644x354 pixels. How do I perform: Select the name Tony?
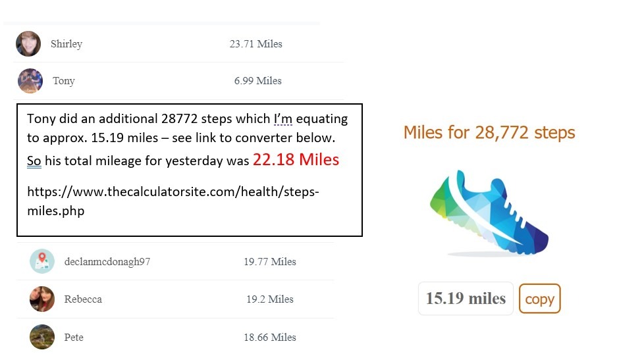point(64,81)
